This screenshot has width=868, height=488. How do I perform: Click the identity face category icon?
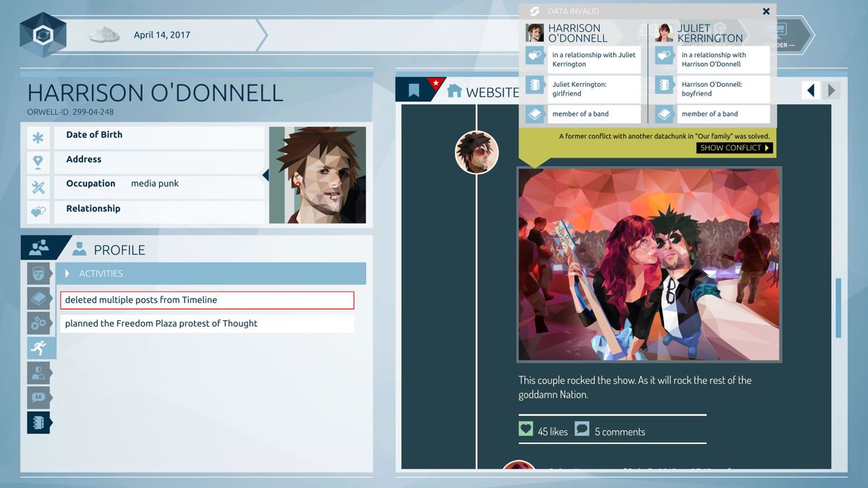39,273
